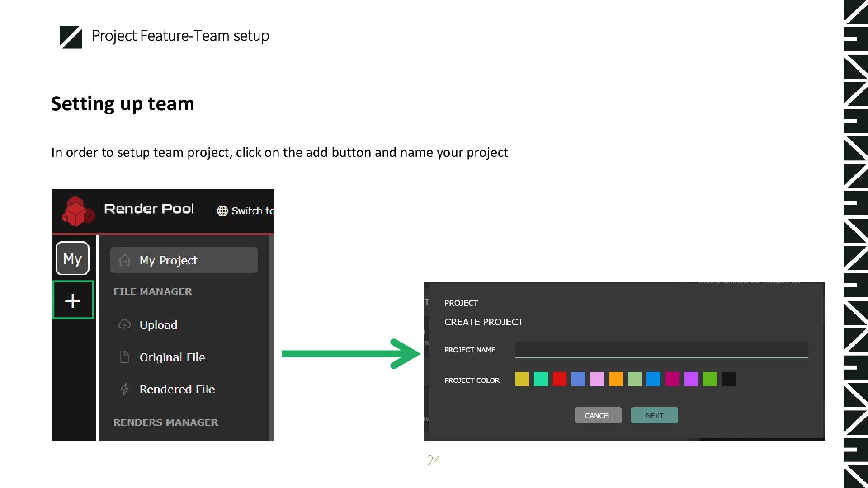Click the Render Pool red cube logo

(78, 211)
